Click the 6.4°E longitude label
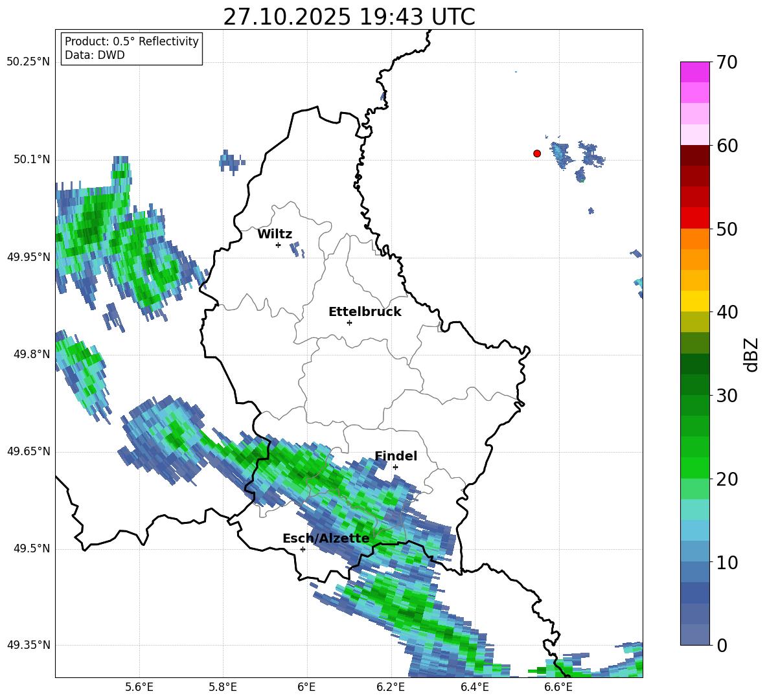Image resolution: width=767 pixels, height=700 pixels. point(474,687)
